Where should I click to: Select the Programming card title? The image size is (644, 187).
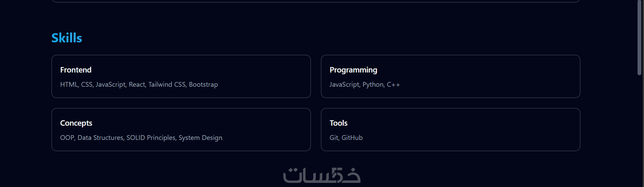pos(353,70)
